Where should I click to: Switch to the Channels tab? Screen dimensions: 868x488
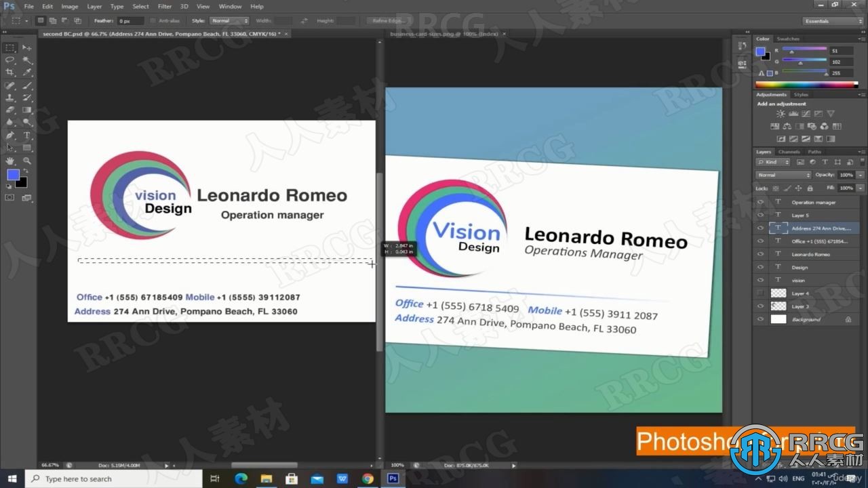tap(789, 152)
